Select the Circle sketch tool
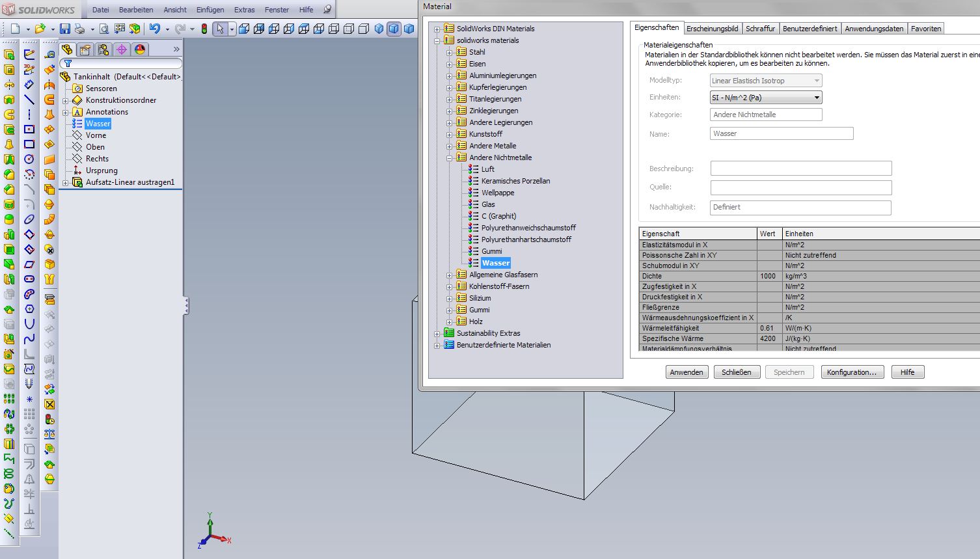 [29, 159]
